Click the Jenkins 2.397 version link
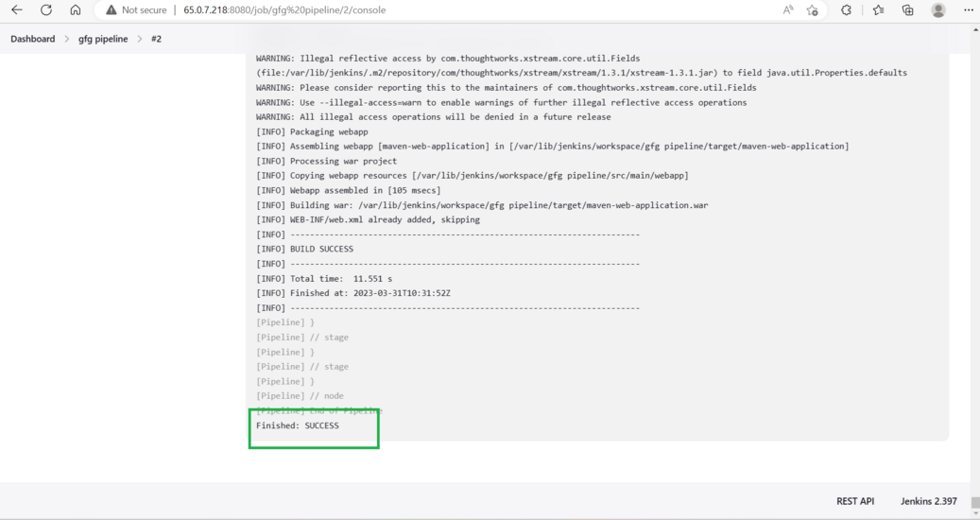 pos(928,501)
